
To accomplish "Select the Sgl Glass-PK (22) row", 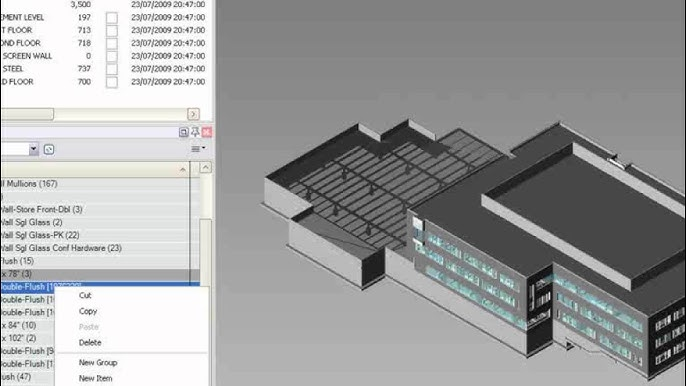I will click(100, 235).
